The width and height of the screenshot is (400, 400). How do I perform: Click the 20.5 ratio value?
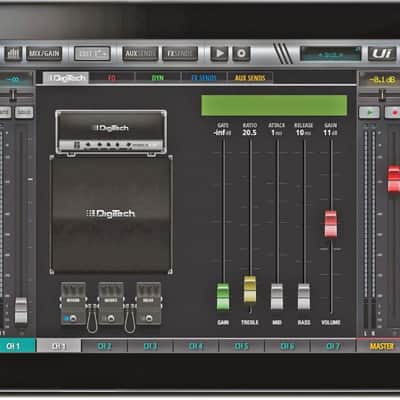[249, 133]
